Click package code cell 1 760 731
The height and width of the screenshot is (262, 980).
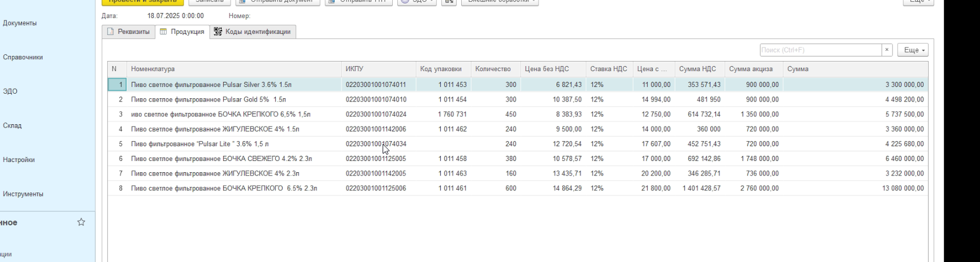click(444, 114)
